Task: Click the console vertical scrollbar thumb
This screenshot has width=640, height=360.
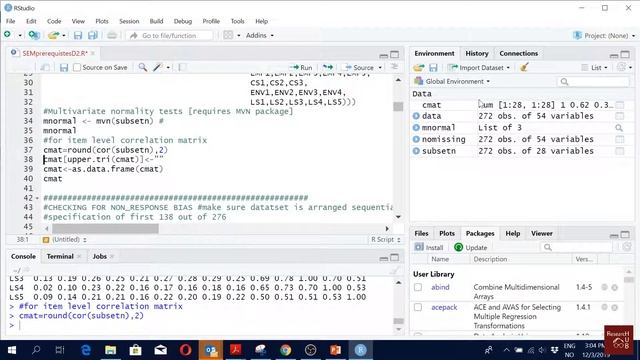Action: pos(398,321)
